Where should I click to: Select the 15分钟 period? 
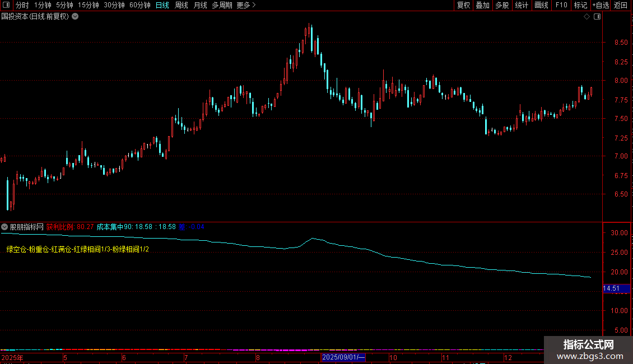(x=89, y=5)
